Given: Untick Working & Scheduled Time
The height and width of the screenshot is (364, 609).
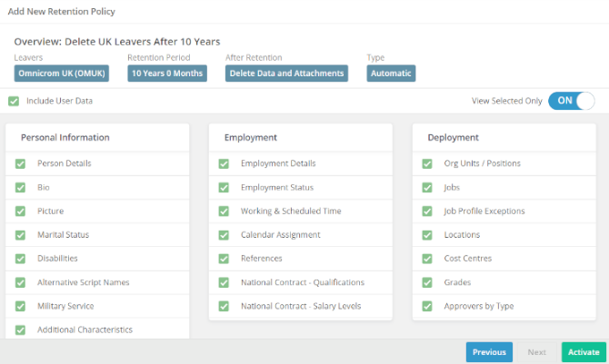Looking at the screenshot, I should point(224,212).
